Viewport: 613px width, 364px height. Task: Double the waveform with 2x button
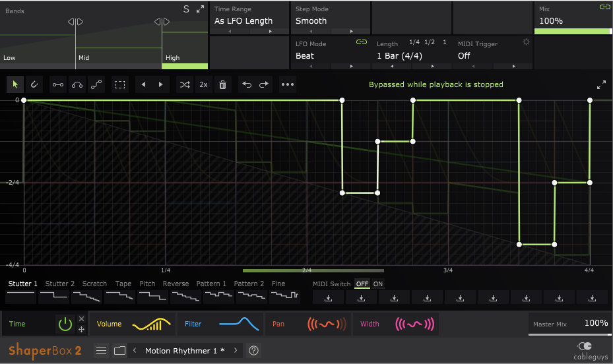203,84
